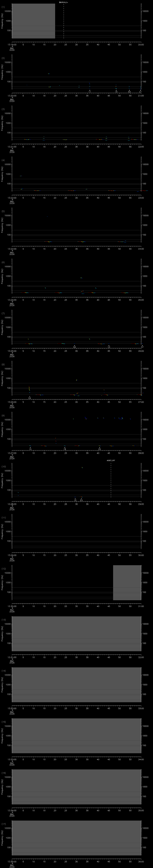Click the ADRUN_S event label in panel 1
Screen dimensions: 153x868
pyautogui.click(x=64, y=2)
